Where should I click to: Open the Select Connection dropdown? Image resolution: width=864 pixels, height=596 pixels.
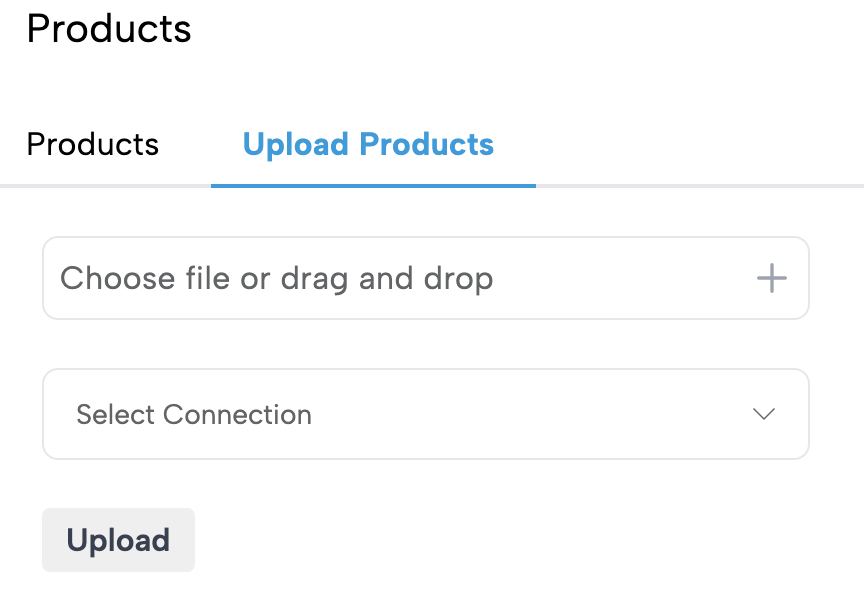[425, 414]
